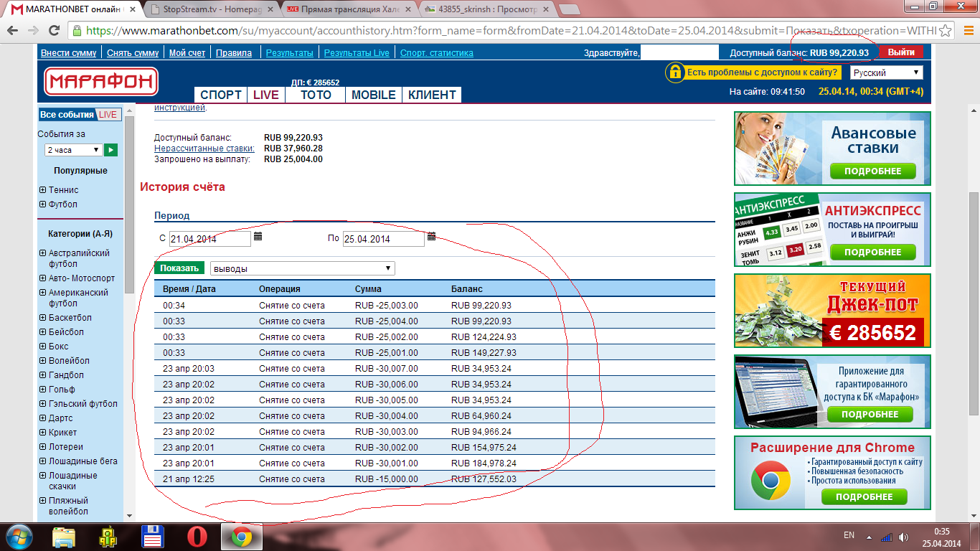The height and width of the screenshot is (551, 980).
Task: Click the Марафон logo
Action: tap(101, 82)
